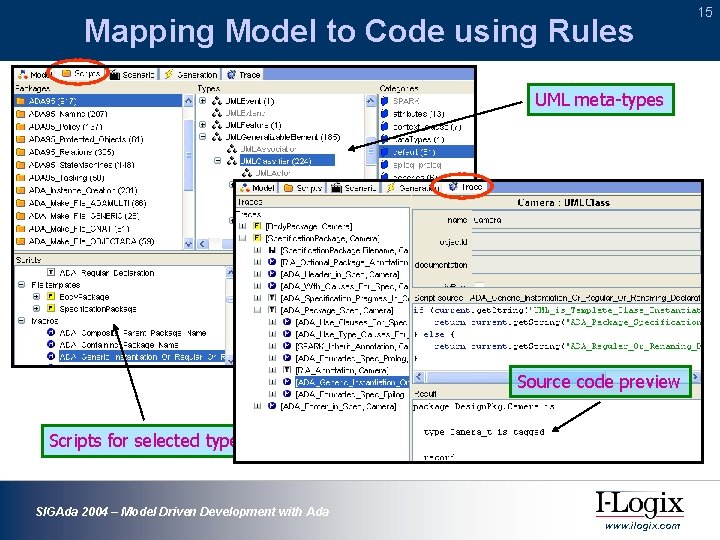Image resolution: width=720 pixels, height=540 pixels.
Task: Collapse UMLGeneralizableElement (185) node
Action: 202,137
